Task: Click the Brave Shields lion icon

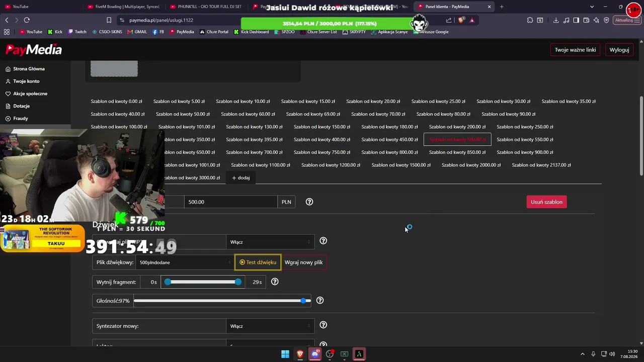Action: tap(461, 20)
